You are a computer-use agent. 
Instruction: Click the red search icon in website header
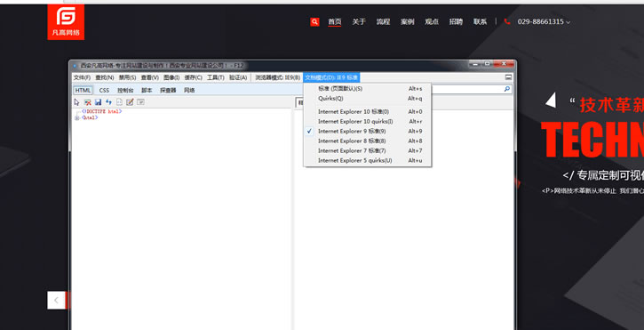(x=314, y=22)
